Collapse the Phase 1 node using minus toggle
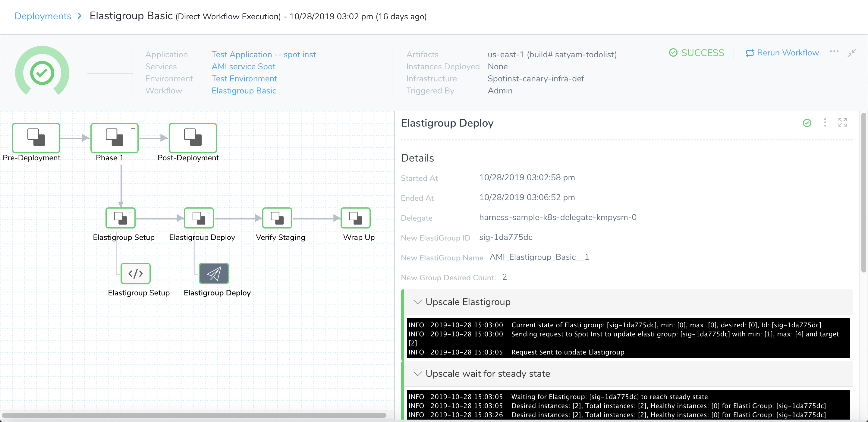 click(x=133, y=129)
